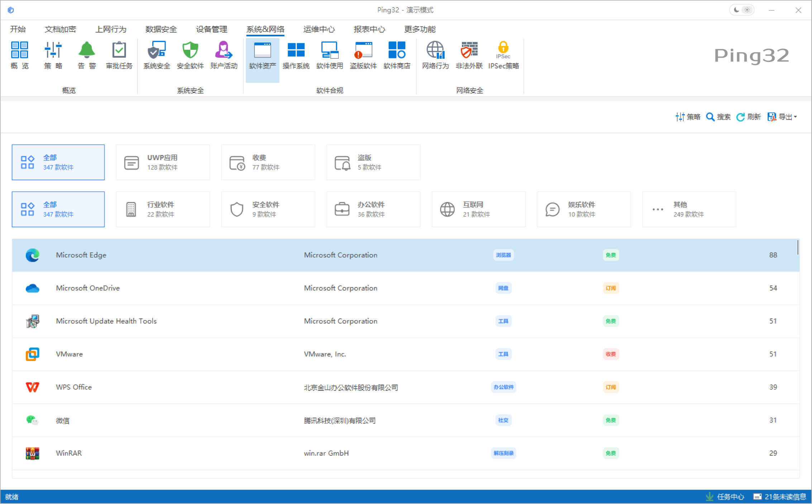Filter by UWP应用 category card
812x504 pixels.
pyautogui.click(x=163, y=162)
